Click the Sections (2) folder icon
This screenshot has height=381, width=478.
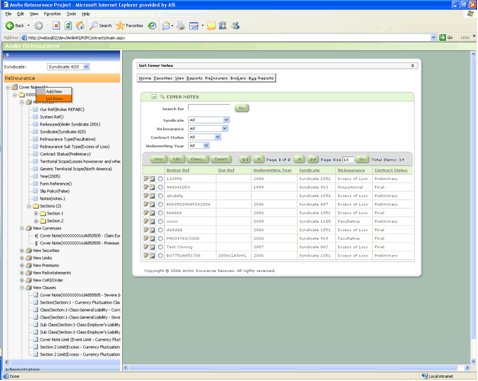click(x=36, y=206)
